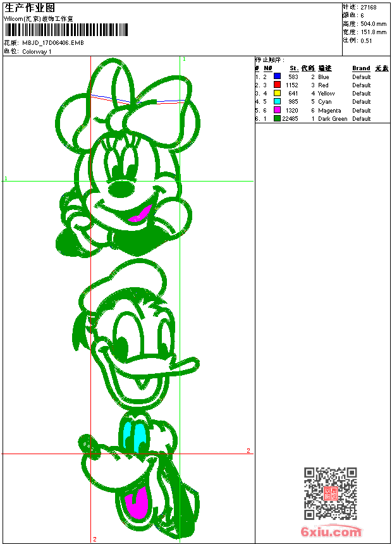The height and width of the screenshot is (544, 392).
Task: Click the 'Yellow' description text
Action: coord(326,94)
